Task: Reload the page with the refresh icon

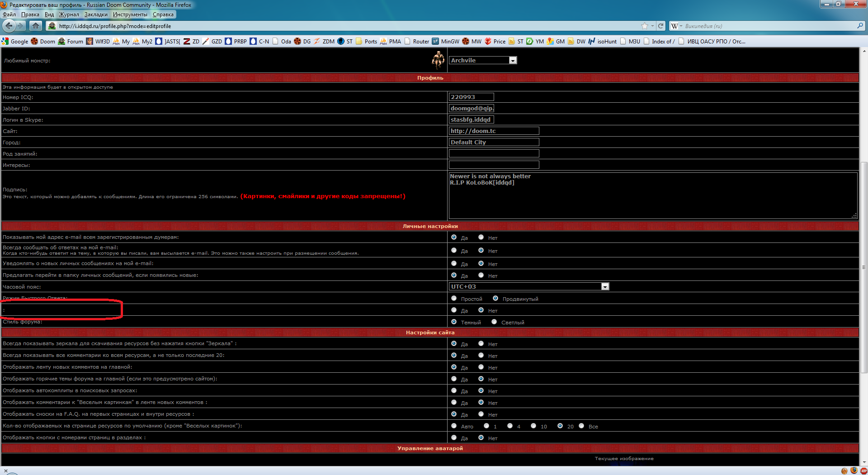Action: click(660, 26)
